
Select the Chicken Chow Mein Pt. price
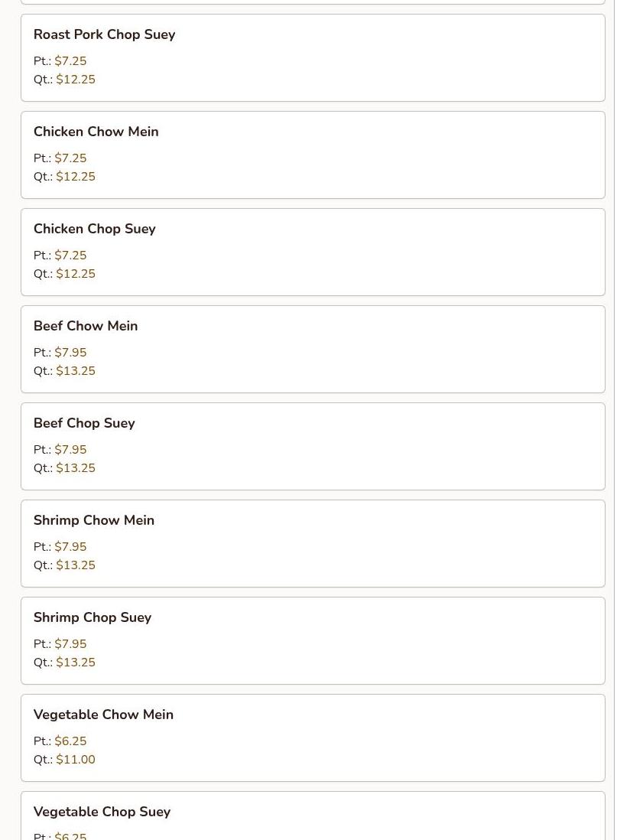click(x=70, y=158)
